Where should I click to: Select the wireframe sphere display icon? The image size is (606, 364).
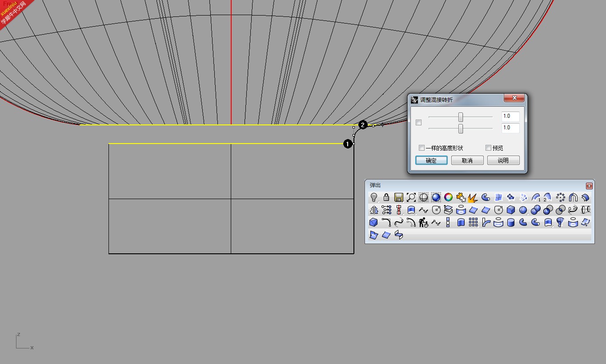pyautogui.click(x=424, y=197)
